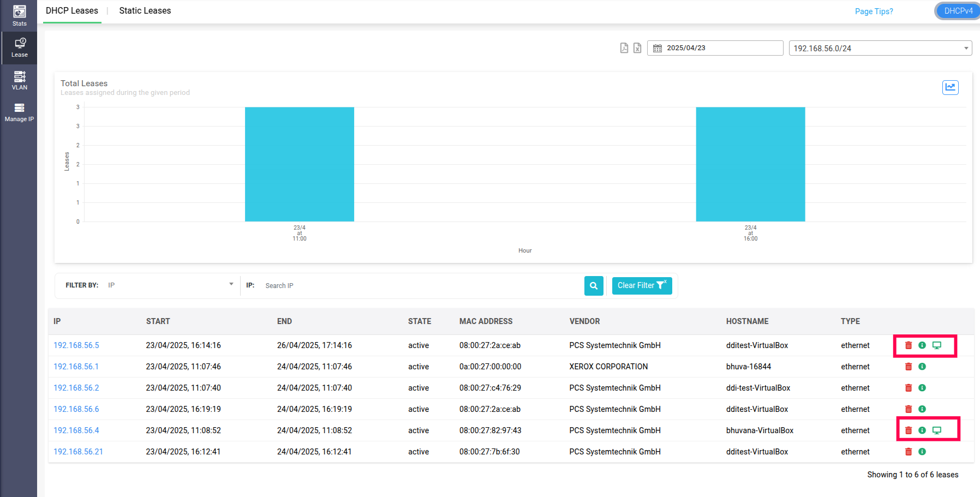Image resolution: width=980 pixels, height=497 pixels.
Task: Delete the lease for 192.168.56.5
Action: [x=909, y=345]
